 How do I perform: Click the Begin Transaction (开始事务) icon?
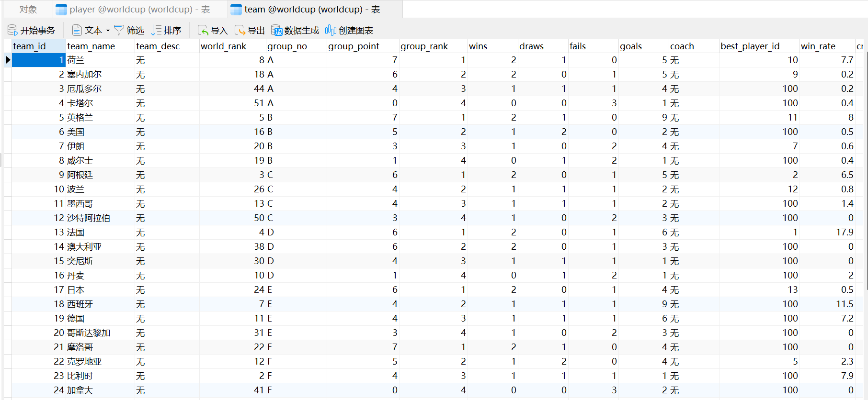(x=12, y=30)
